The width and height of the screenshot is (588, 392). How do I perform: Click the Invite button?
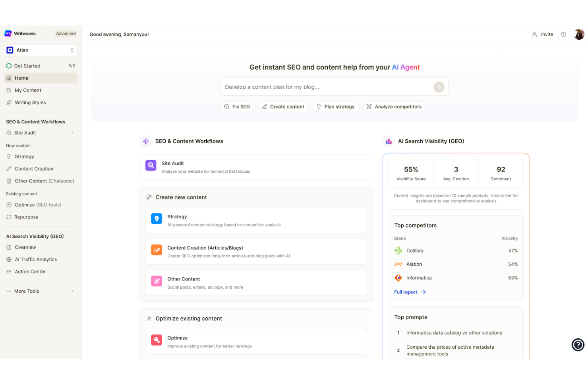coord(543,35)
